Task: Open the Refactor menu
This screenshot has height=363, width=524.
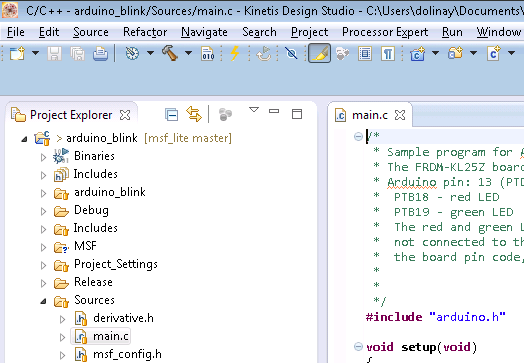Action: tap(145, 32)
